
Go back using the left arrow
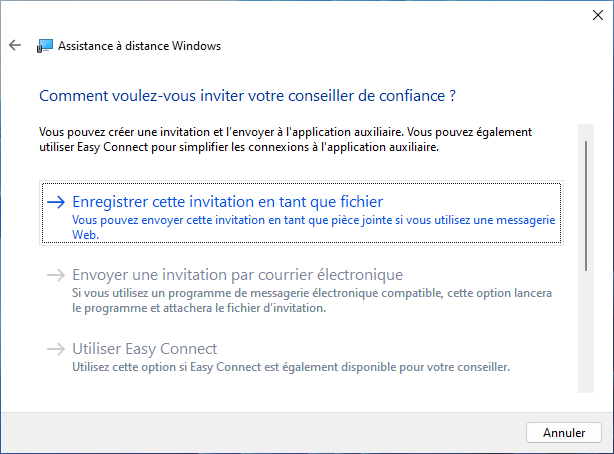[x=15, y=45]
